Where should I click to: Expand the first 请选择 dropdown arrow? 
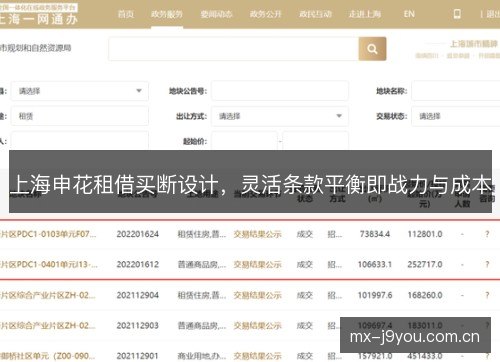click(139, 91)
